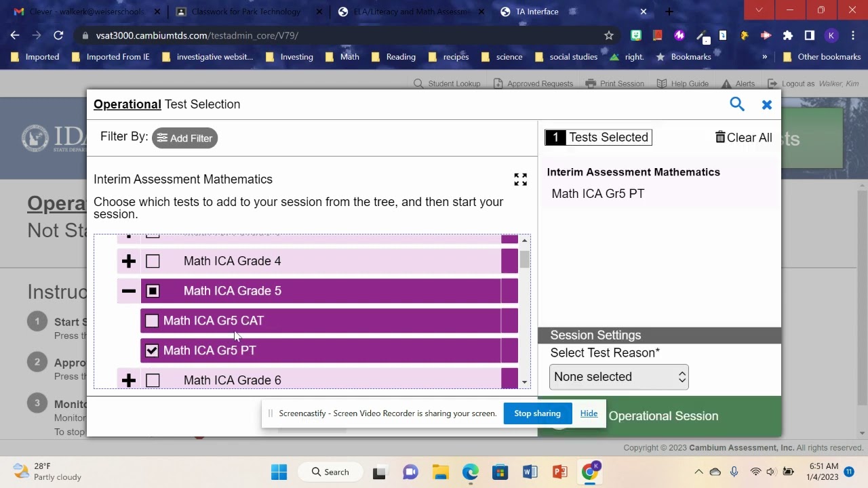Uncheck the Math ICA Gr5 PT checkbox

(152, 350)
